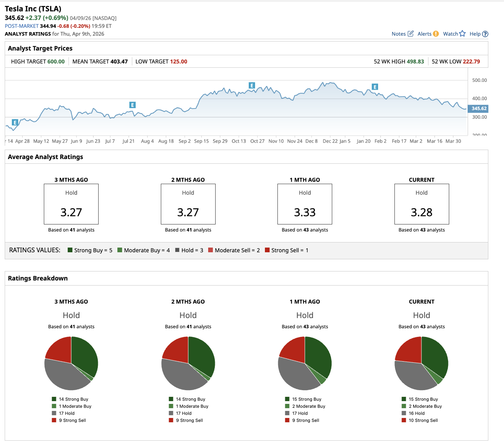The height and width of the screenshot is (445, 504).
Task: Click the 1 Mth Ago rating 3.33 box
Action: click(305, 204)
